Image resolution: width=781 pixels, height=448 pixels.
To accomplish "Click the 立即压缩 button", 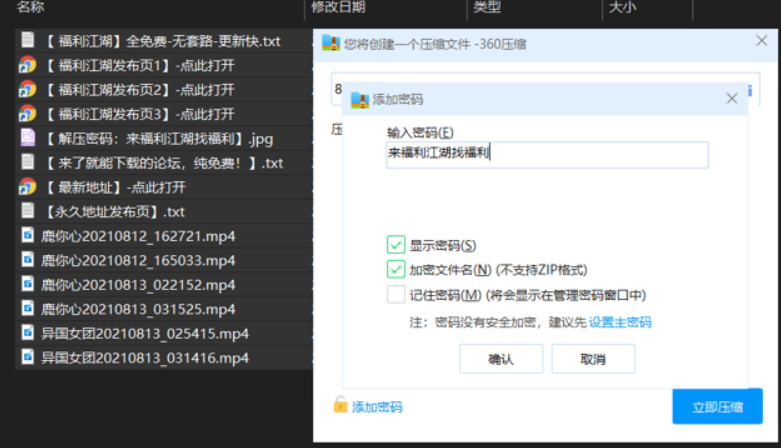I will 717,407.
